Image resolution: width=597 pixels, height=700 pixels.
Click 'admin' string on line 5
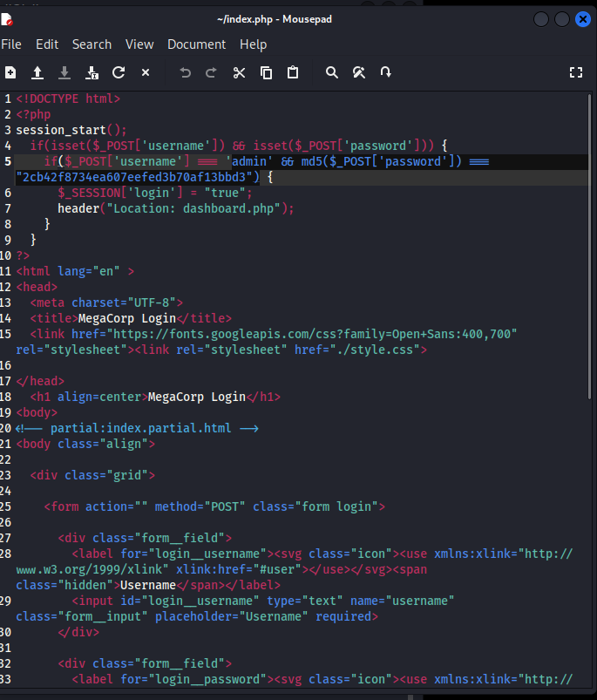tap(249, 161)
